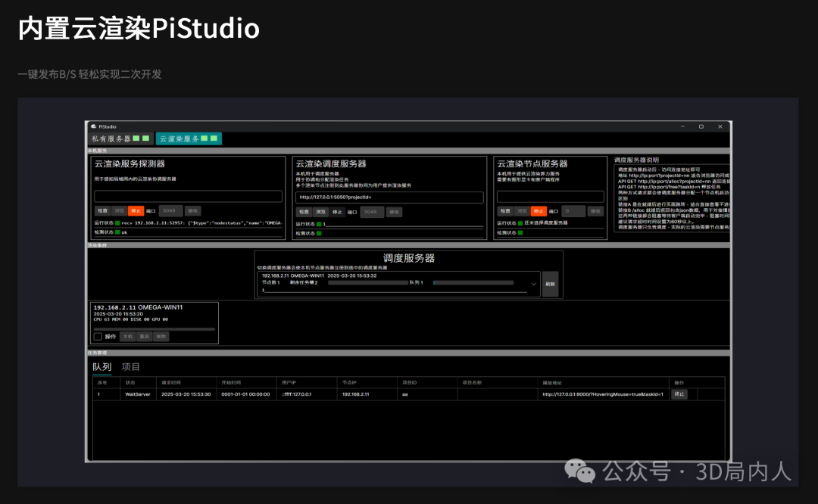
Task: Click 剩余任务槽 progress bar in scheduler entry
Action: 368,282
